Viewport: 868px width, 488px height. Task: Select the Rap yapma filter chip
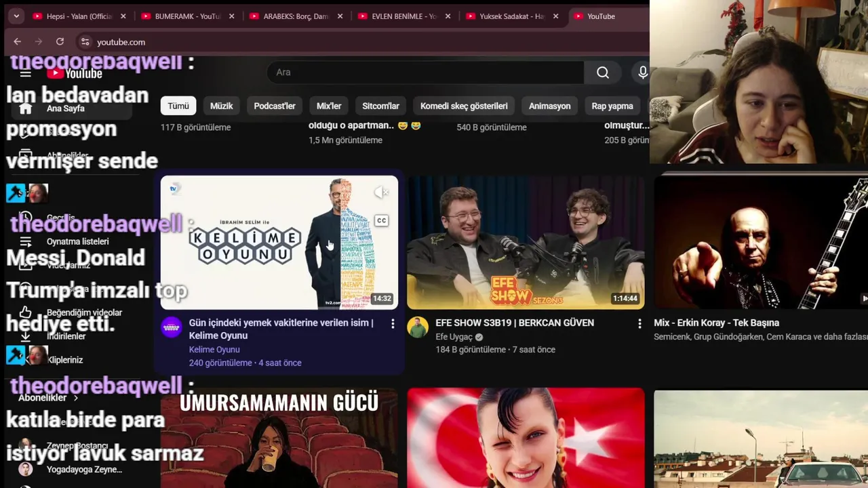(612, 106)
